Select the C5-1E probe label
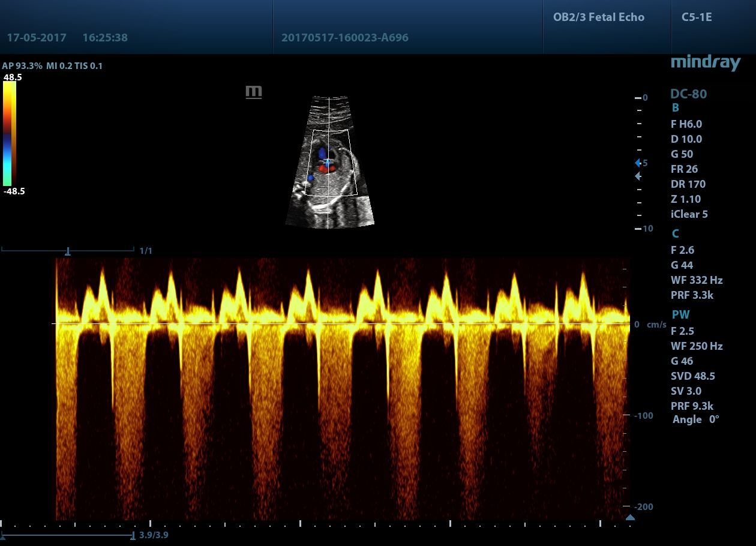756x546 pixels. (697, 17)
